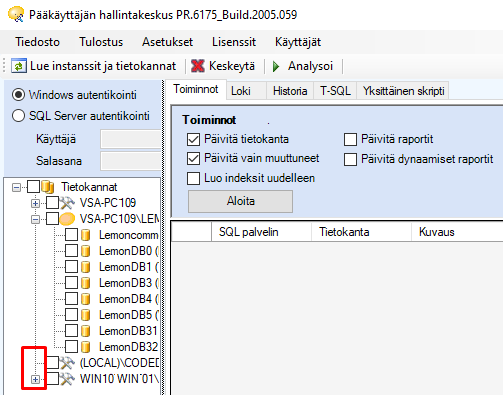Viewport: 503px width, 395px height.
Task: Expand the WIN10 instance tree node
Action: click(35, 379)
